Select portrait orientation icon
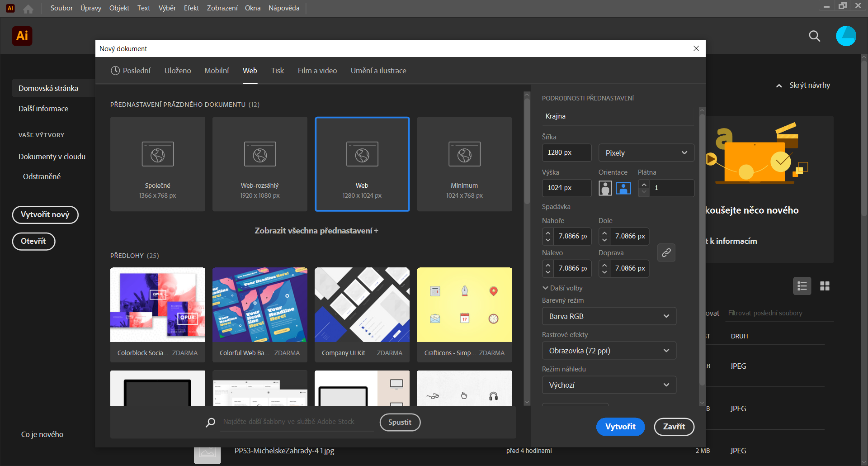Viewport: 868px width, 466px height. click(x=605, y=188)
